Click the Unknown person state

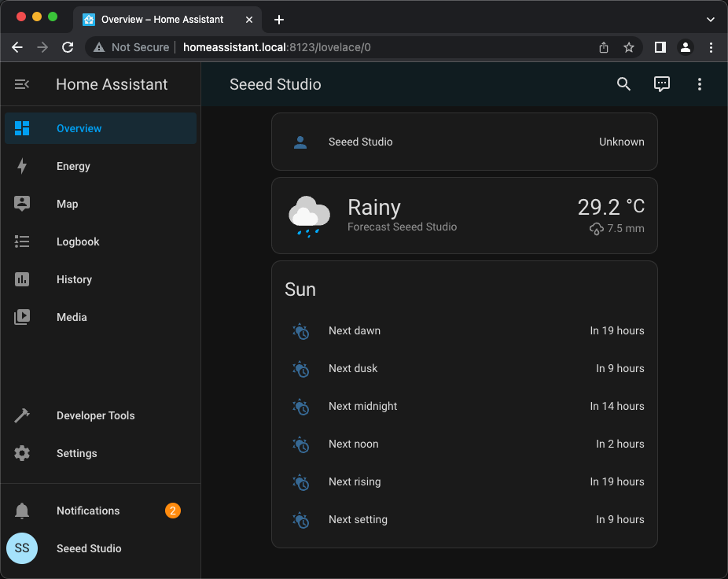tap(621, 142)
